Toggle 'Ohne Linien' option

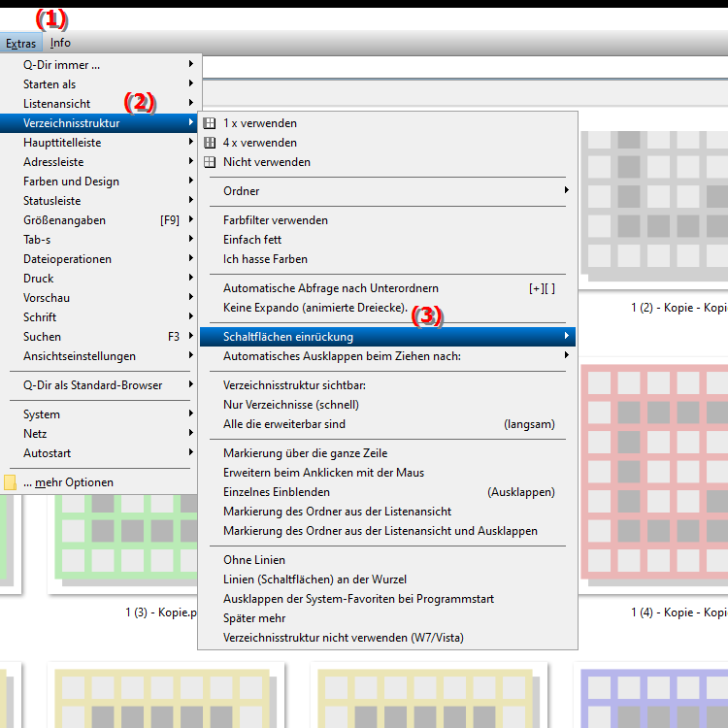pos(387,560)
